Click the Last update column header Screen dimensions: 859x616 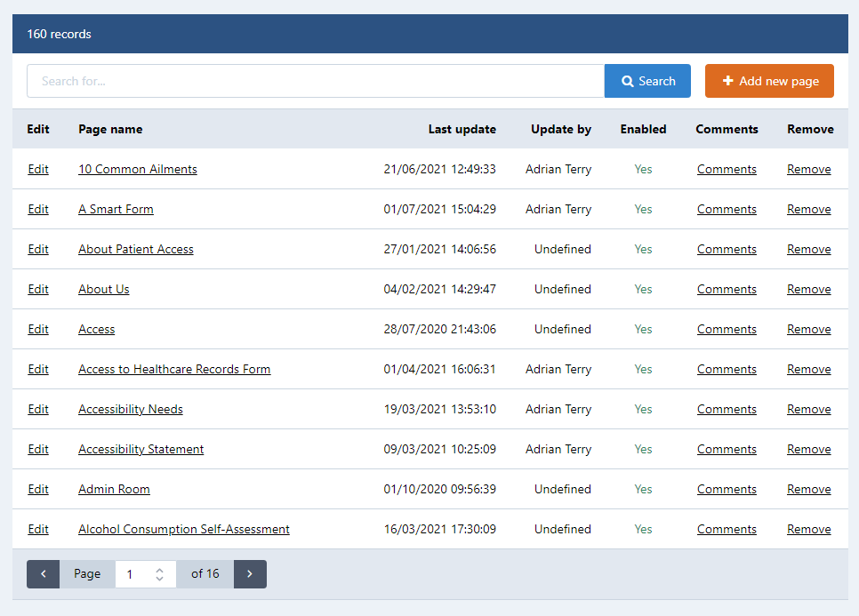(x=462, y=129)
